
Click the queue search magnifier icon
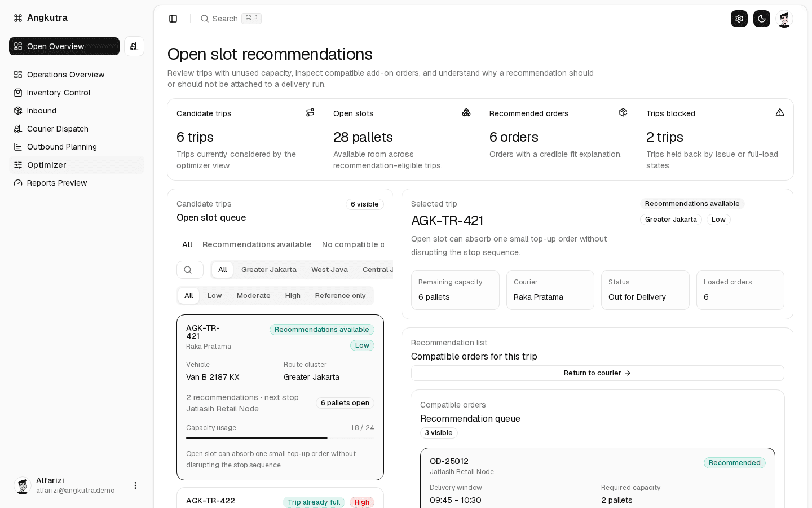188,270
